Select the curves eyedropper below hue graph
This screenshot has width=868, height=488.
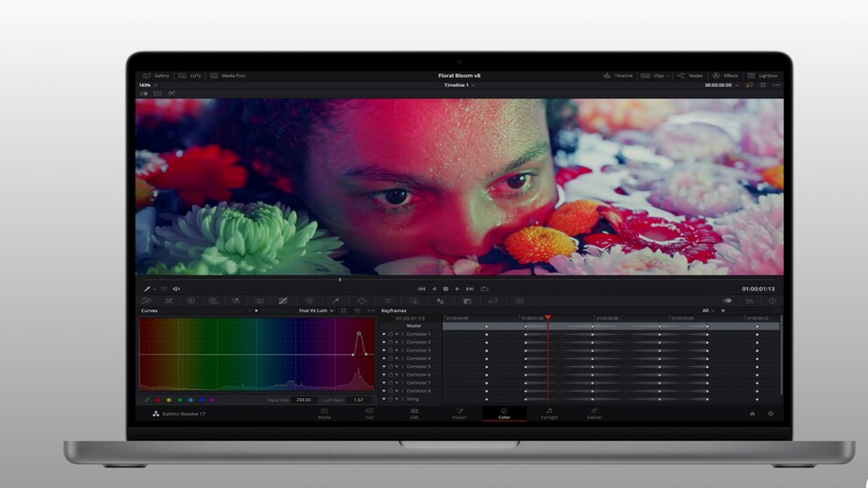click(146, 399)
